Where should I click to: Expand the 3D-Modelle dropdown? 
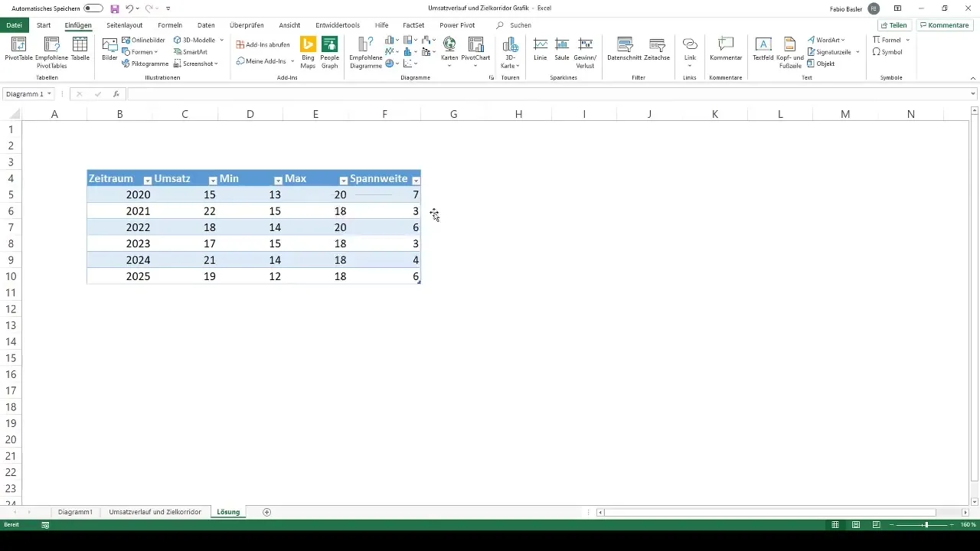(222, 40)
